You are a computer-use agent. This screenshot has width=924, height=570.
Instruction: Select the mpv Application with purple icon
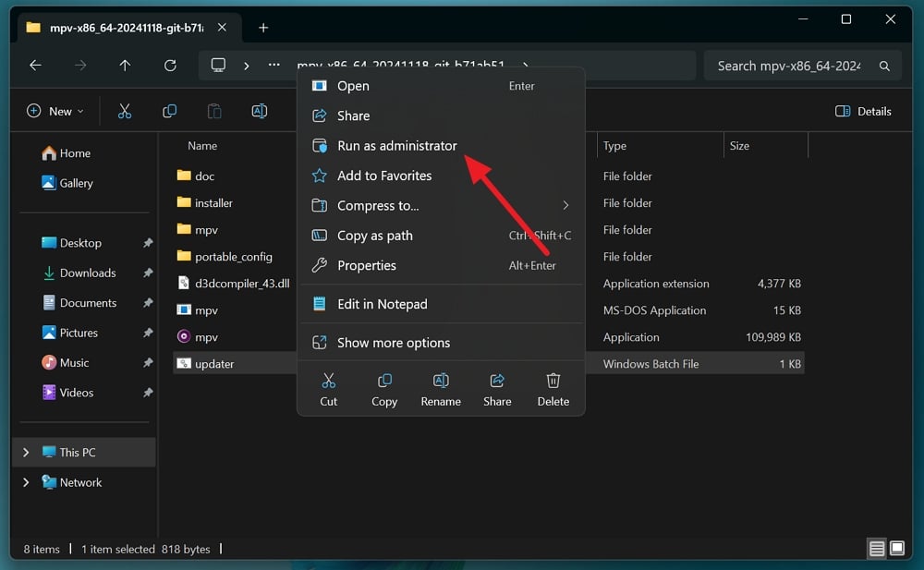click(198, 337)
